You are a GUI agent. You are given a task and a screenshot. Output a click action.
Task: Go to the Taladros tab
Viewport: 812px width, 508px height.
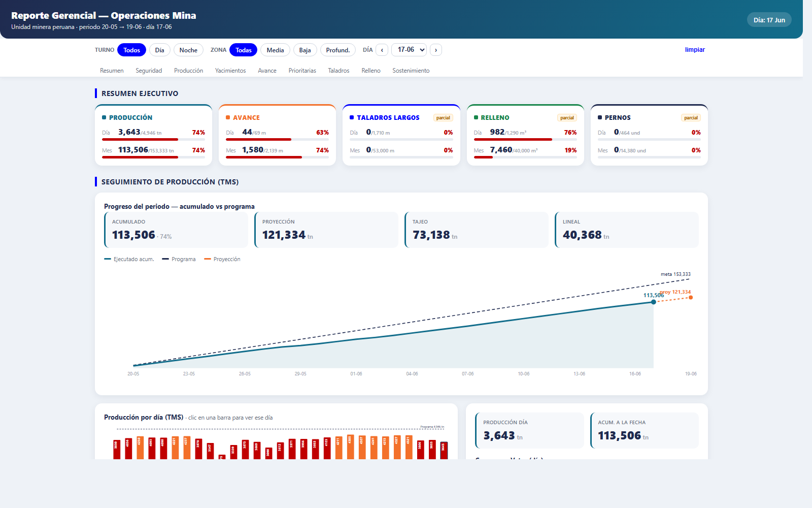click(x=339, y=71)
